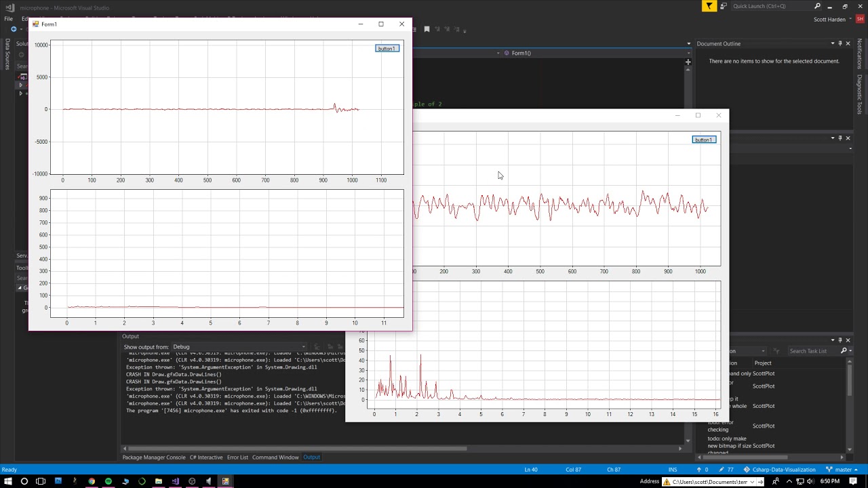Click the taskbar Address input field
This screenshot has width=868, height=488.
pyautogui.click(x=709, y=481)
